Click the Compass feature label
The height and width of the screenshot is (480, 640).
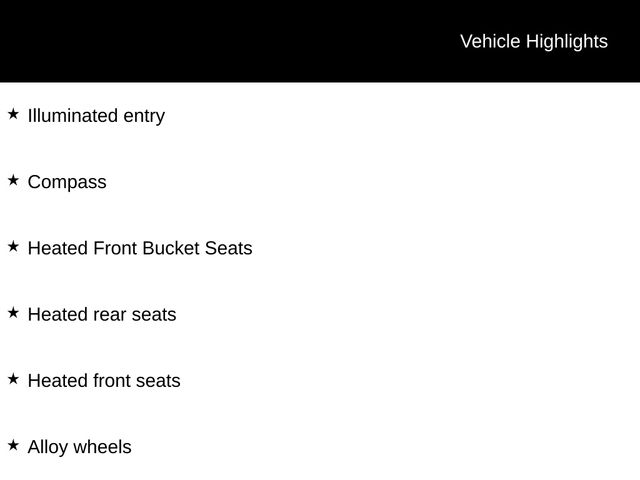coord(67,182)
